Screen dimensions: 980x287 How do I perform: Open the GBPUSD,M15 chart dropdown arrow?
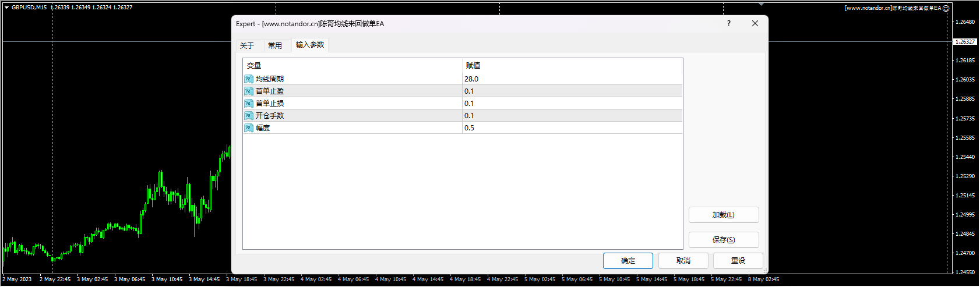pyautogui.click(x=6, y=8)
